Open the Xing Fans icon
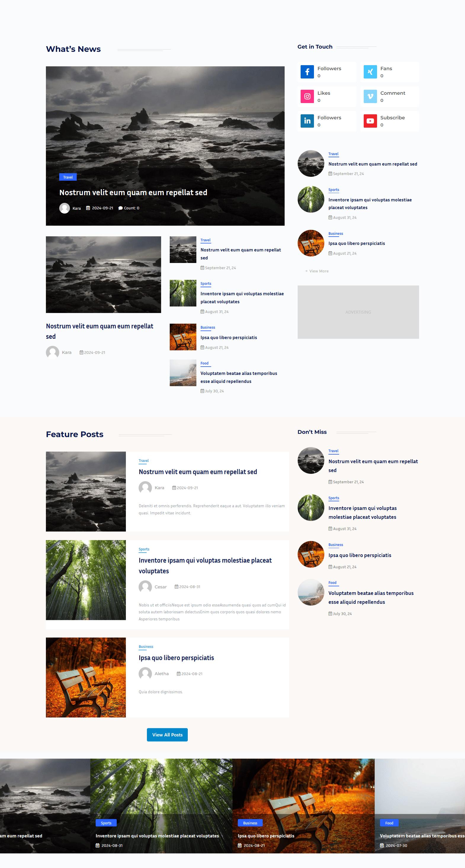The width and height of the screenshot is (465, 868). tap(370, 72)
